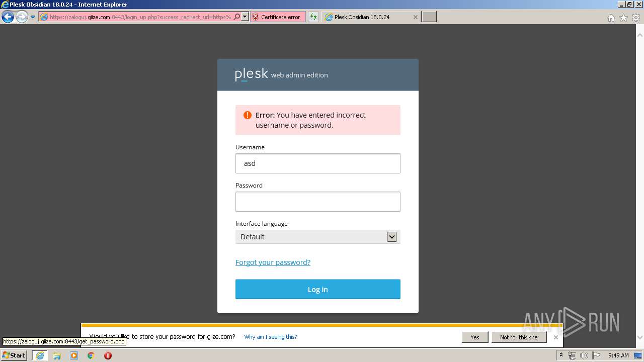644x362 pixels.
Task: Open the Interface language dropdown
Action: tap(318, 237)
